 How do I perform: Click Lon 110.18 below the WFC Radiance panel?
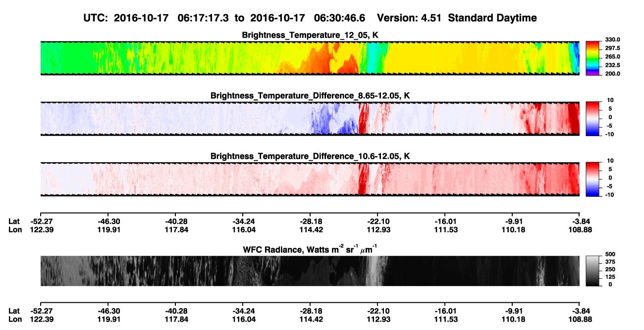pyautogui.click(x=512, y=319)
